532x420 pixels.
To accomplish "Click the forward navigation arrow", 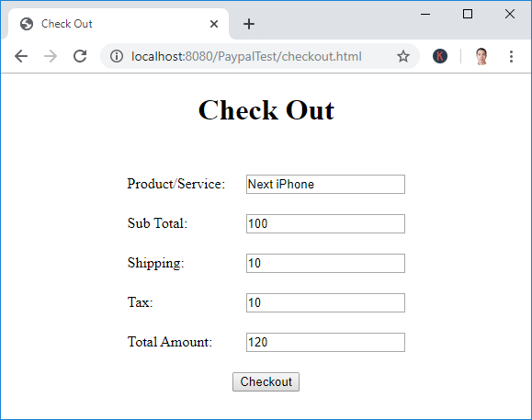I will click(x=51, y=56).
